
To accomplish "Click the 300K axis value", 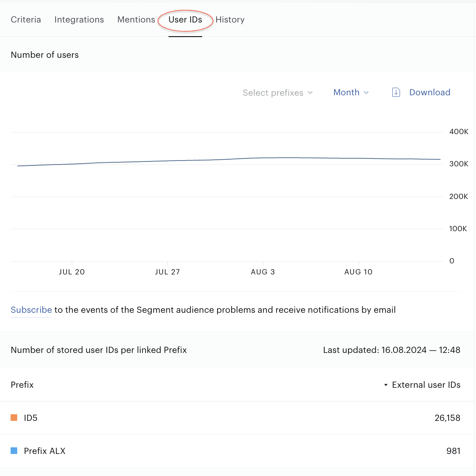I will (x=459, y=164).
